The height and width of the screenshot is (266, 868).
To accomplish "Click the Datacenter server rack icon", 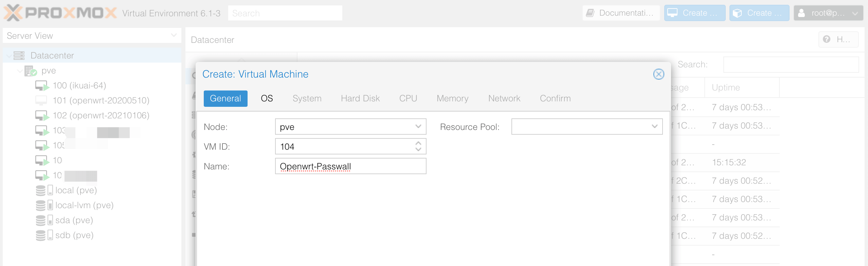I will [19, 55].
